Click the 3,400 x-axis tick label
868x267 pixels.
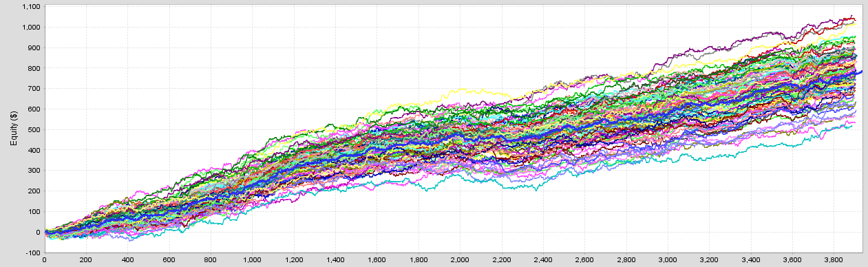coord(751,261)
